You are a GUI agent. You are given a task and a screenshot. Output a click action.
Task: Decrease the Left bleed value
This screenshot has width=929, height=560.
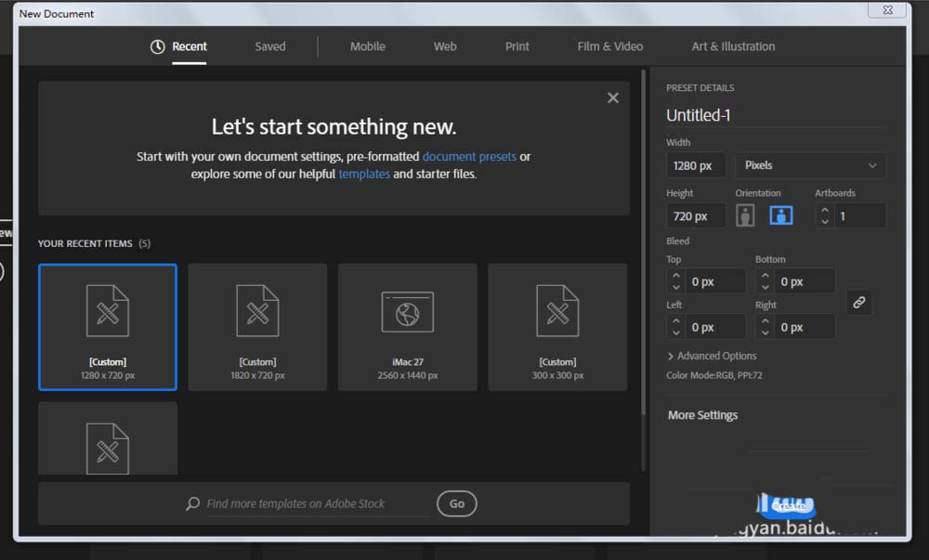(676, 333)
